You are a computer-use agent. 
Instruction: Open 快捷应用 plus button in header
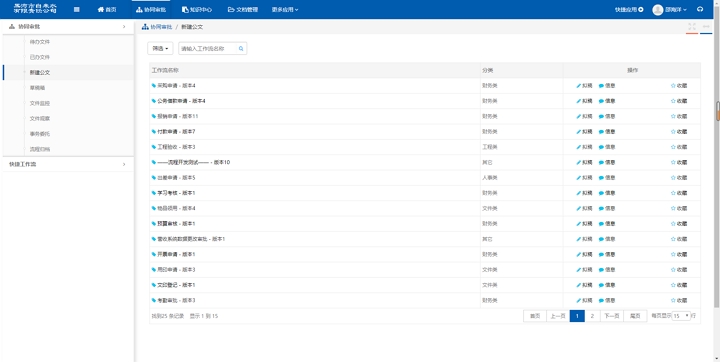(629, 10)
